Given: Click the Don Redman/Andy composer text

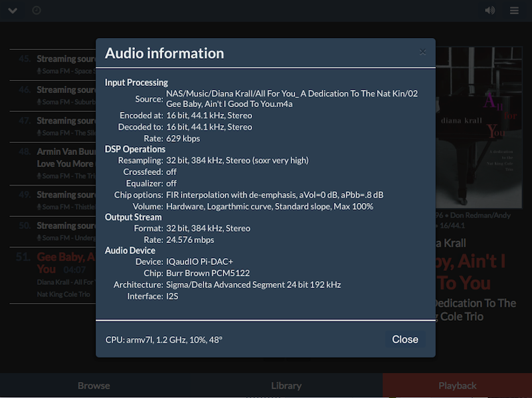Looking at the screenshot, I should point(480,215).
